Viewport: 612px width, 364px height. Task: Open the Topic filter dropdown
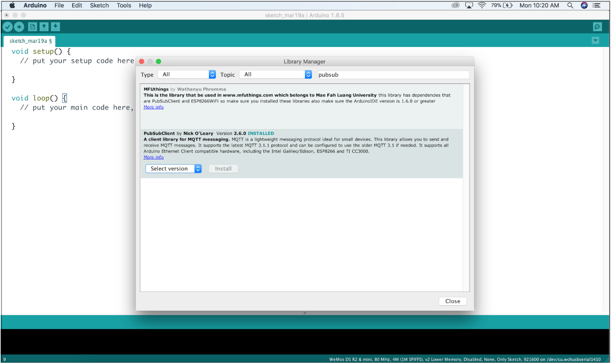pos(275,75)
